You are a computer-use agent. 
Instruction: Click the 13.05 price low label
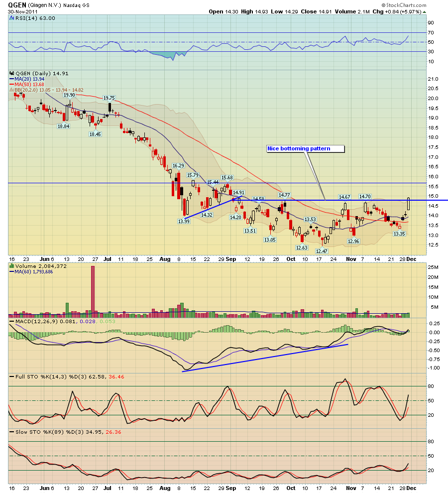[x=270, y=240]
